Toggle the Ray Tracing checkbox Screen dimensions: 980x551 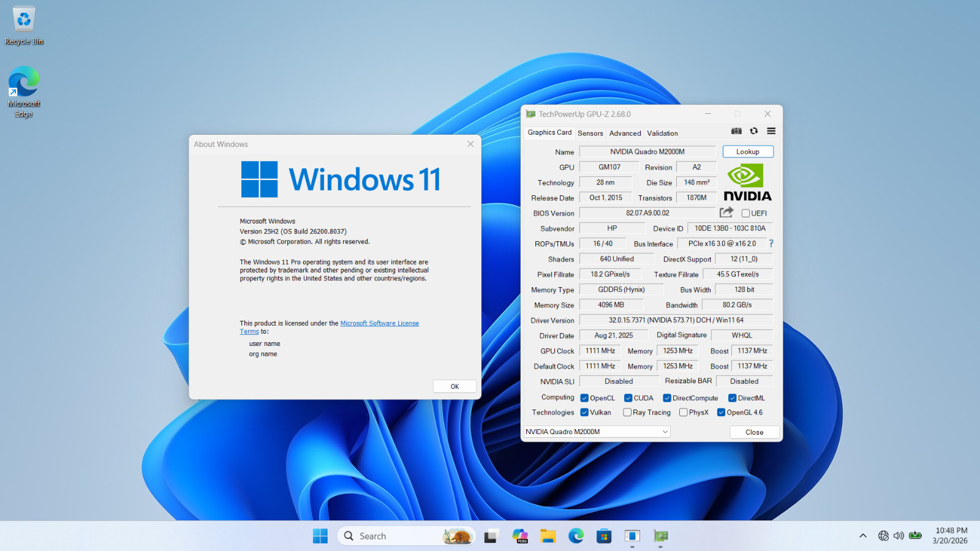point(627,413)
